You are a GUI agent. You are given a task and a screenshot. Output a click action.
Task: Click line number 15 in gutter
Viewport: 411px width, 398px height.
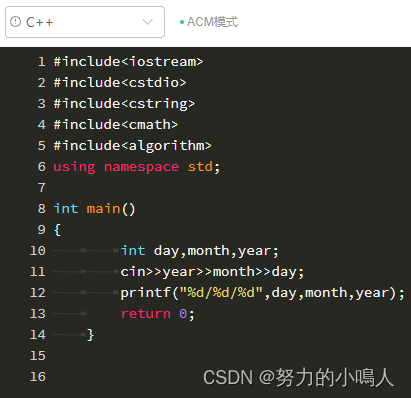(x=38, y=356)
